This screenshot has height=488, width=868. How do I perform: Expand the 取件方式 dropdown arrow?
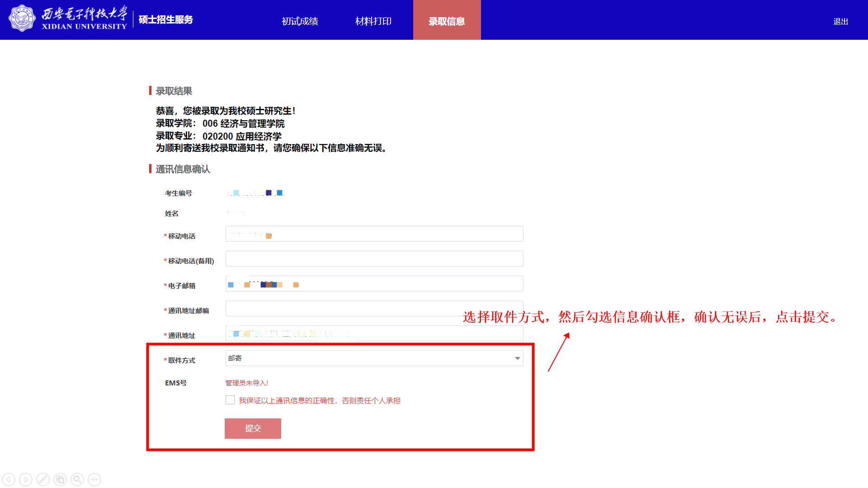pos(517,358)
